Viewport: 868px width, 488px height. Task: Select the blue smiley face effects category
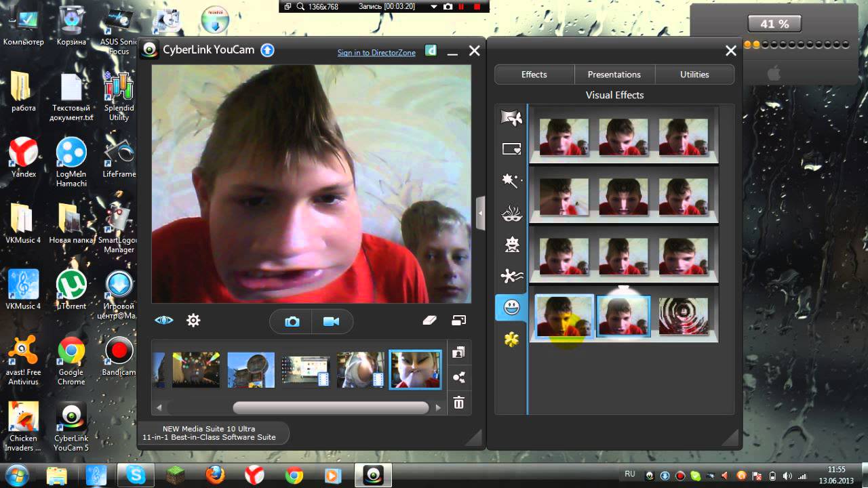(511, 308)
